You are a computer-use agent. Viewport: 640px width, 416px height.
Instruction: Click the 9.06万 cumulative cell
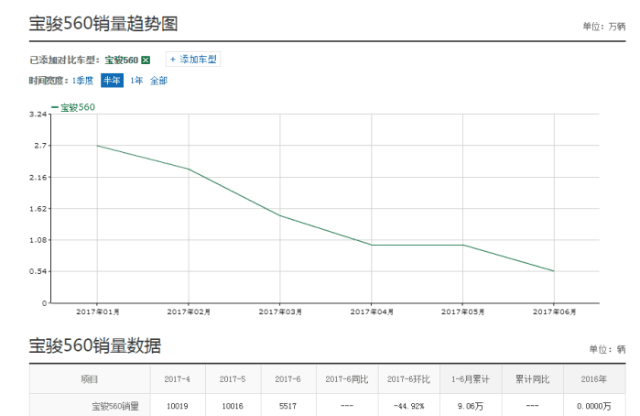(x=470, y=406)
